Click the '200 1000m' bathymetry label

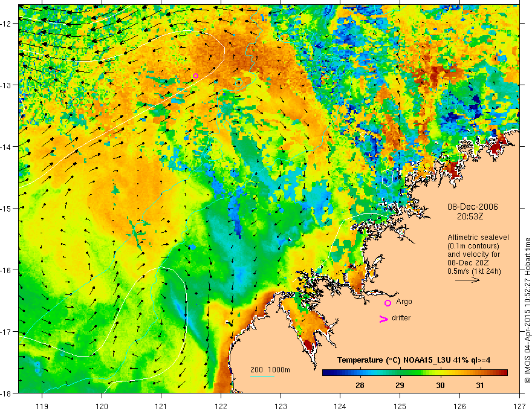[270, 370]
